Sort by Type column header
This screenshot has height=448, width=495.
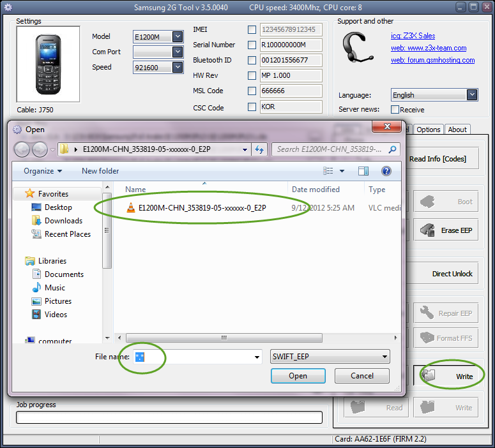tap(377, 190)
